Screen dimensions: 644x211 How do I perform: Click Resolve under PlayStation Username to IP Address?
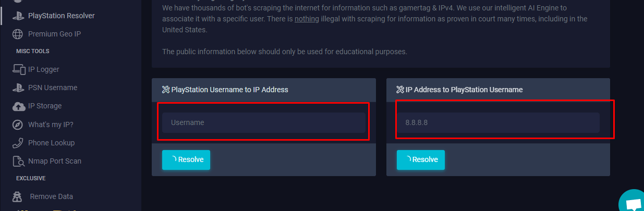(x=186, y=160)
